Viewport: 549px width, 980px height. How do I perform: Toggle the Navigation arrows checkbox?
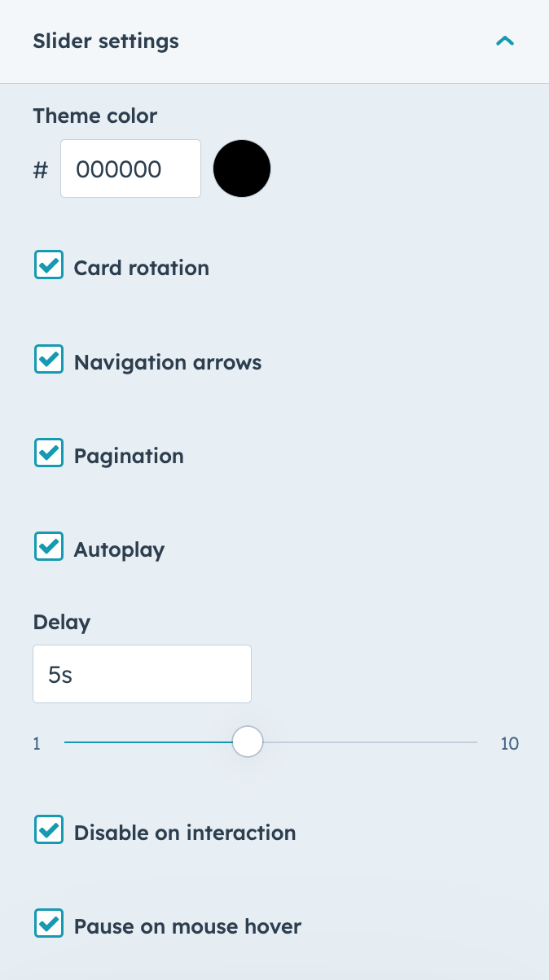(49, 359)
